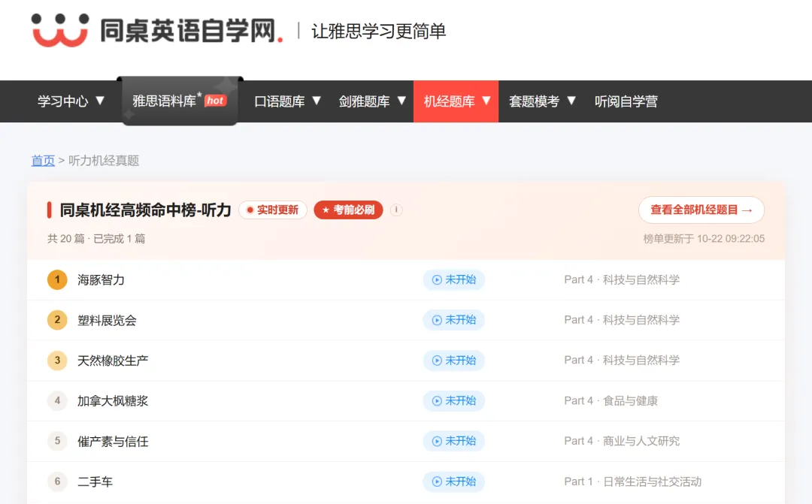This screenshot has width=812, height=504.
Task: Click 日常生活与社交活动 category label
Action: click(x=652, y=481)
